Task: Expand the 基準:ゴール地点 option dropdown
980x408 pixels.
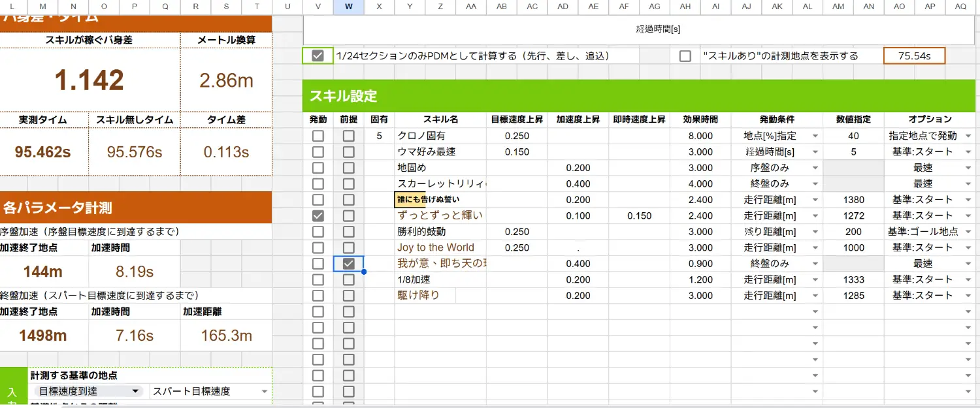Action: [x=968, y=232]
